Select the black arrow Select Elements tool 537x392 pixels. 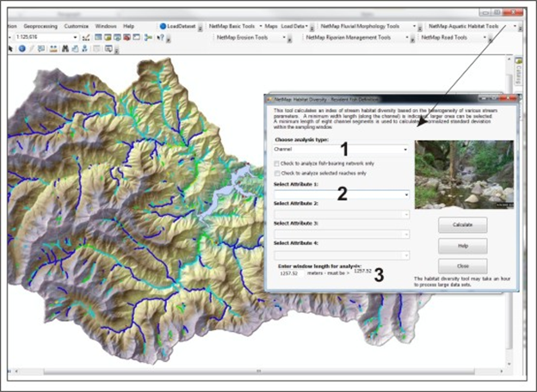12,49
